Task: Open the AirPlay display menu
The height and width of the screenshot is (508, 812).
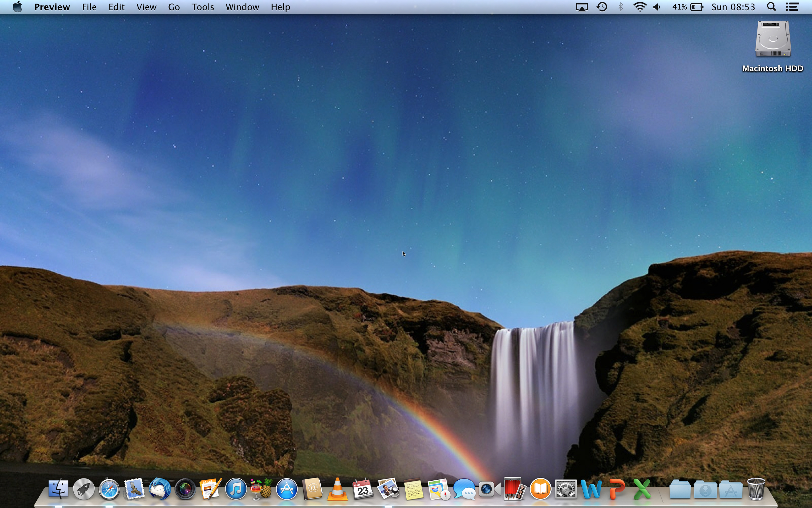Action: (582, 7)
